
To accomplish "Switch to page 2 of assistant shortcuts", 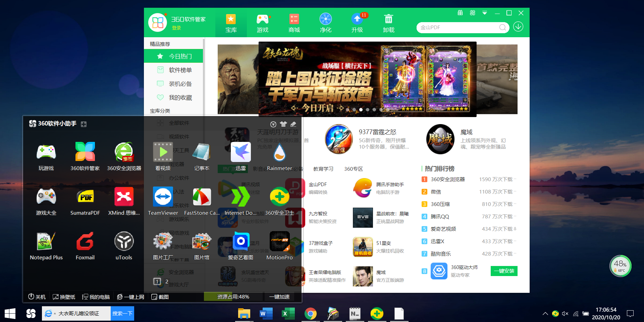I will 167,281.
